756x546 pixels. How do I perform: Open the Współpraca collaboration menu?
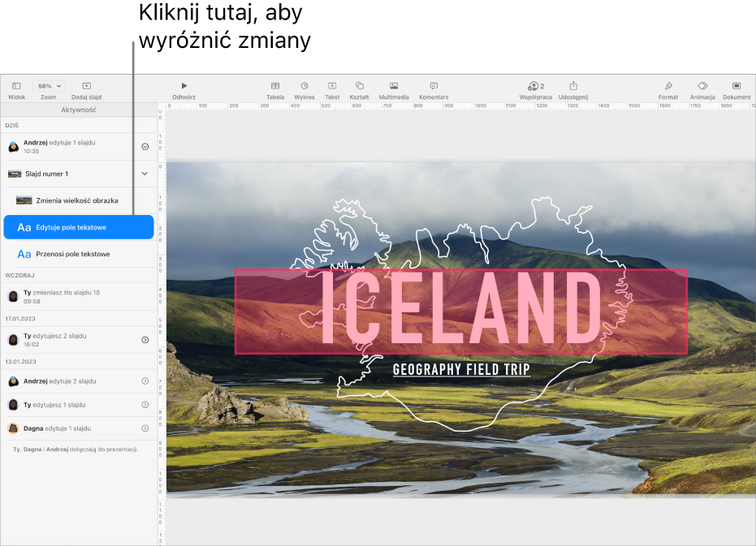click(536, 86)
